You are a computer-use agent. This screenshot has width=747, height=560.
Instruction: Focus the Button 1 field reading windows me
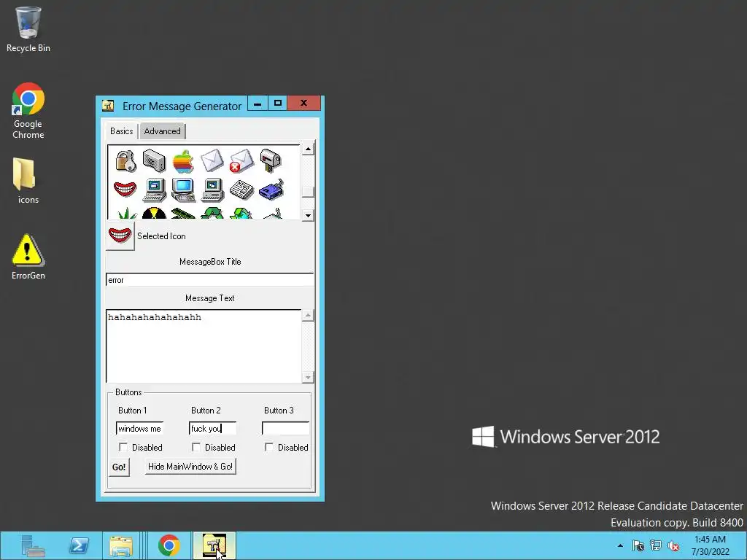pos(139,429)
